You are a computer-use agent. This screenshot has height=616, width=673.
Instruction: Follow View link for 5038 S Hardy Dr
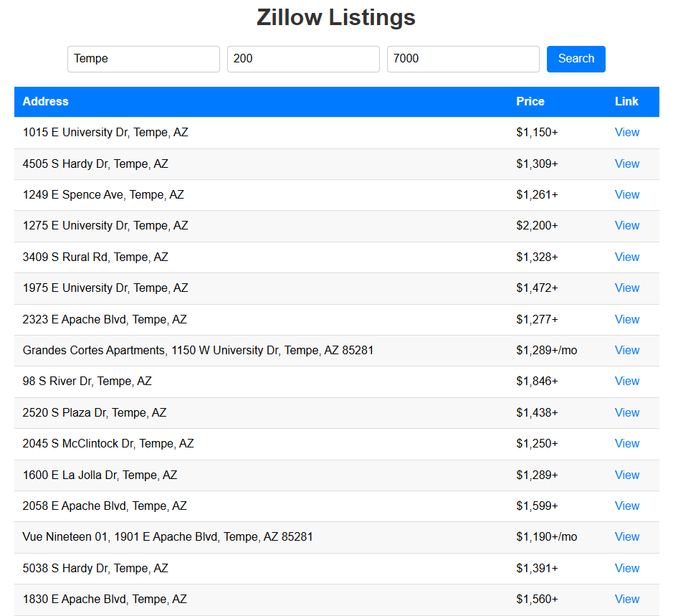[626, 568]
